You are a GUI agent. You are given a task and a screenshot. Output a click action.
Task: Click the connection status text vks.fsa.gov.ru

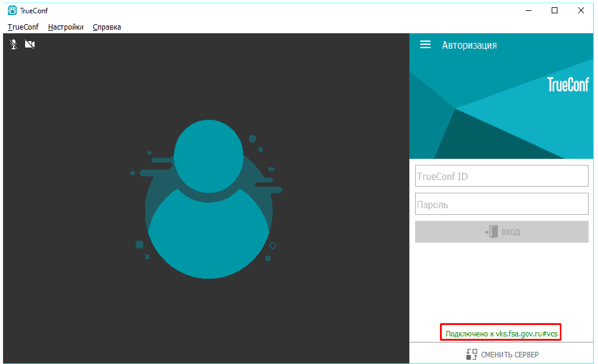501,333
